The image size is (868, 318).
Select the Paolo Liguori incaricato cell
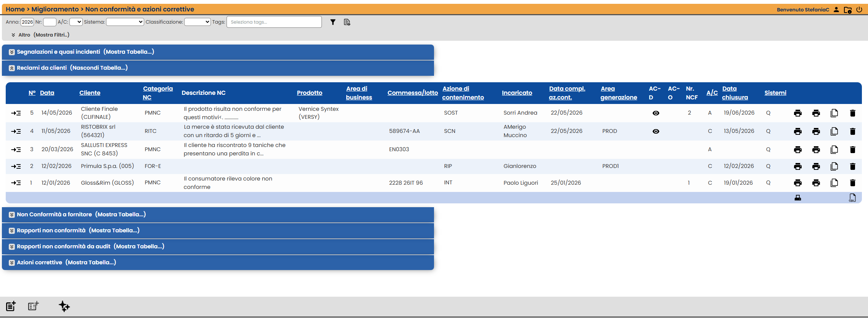tap(521, 183)
